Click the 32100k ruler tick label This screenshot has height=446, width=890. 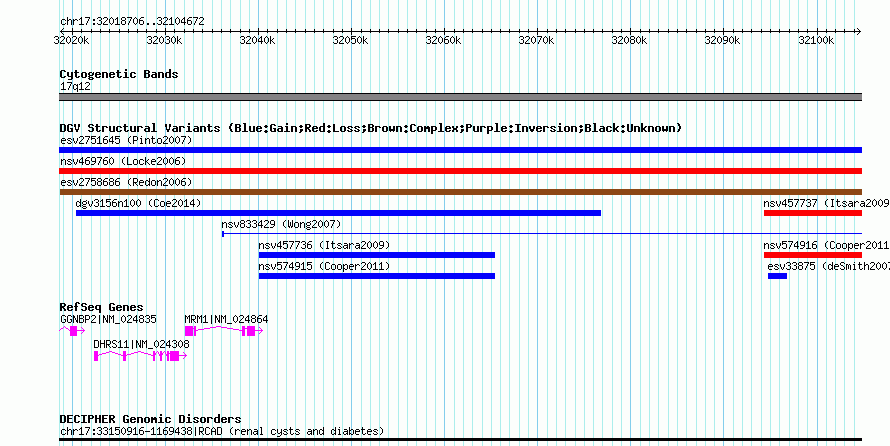(x=816, y=40)
